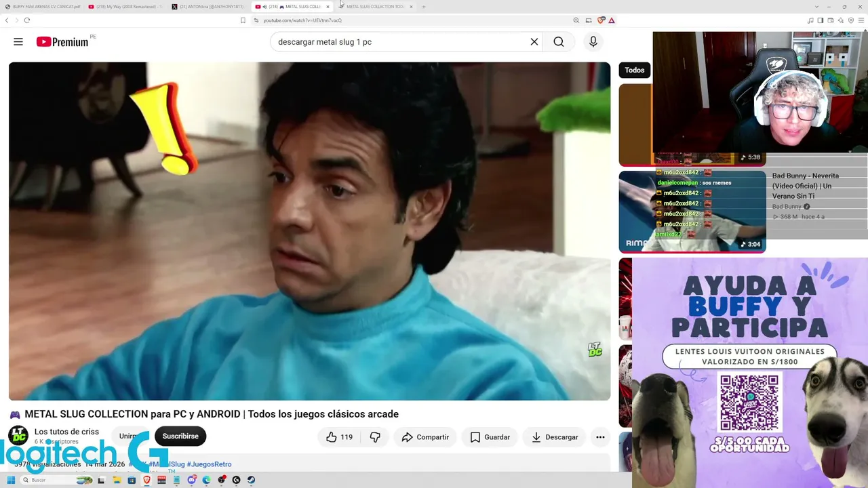Viewport: 868px width, 488px height.
Task: Switch to ANTONlcra X profile tab
Action: pyautogui.click(x=209, y=7)
